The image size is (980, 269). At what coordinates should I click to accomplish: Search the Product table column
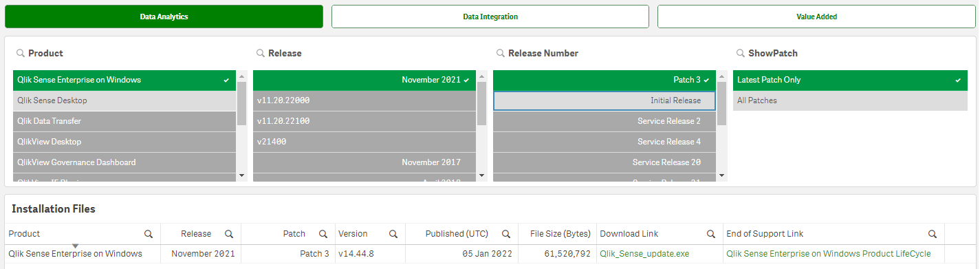click(149, 234)
